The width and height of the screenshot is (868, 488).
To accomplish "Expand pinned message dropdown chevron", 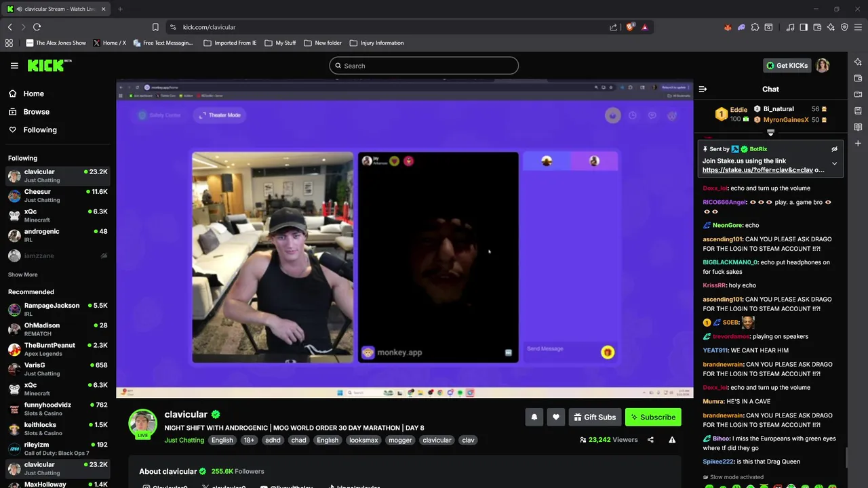I will pyautogui.click(x=834, y=163).
